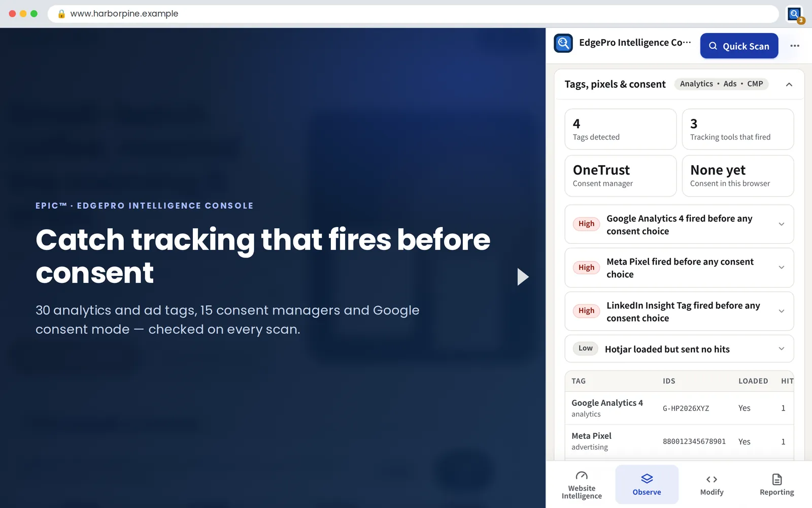Expand the LinkedIn Insight Tag finding

679,311
